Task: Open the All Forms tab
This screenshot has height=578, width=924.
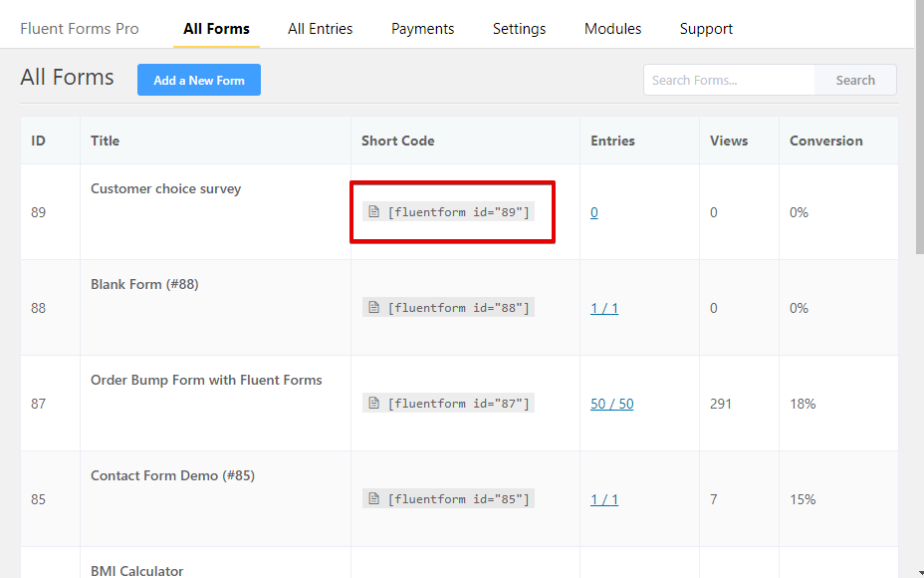Action: click(x=216, y=28)
